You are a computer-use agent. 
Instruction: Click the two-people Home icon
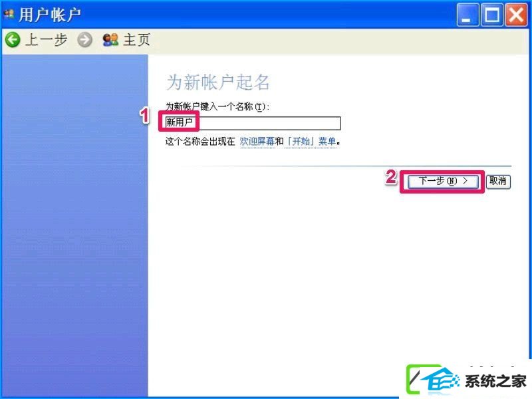[110, 40]
